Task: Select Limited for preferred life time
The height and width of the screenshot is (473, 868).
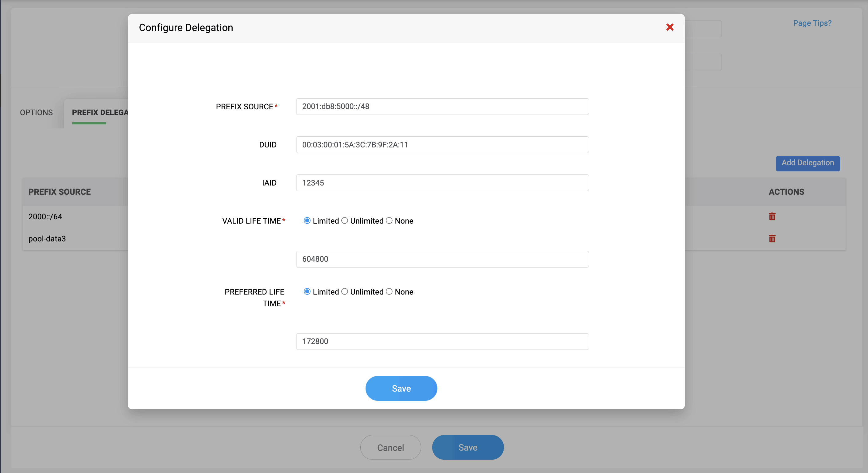Action: (x=307, y=291)
